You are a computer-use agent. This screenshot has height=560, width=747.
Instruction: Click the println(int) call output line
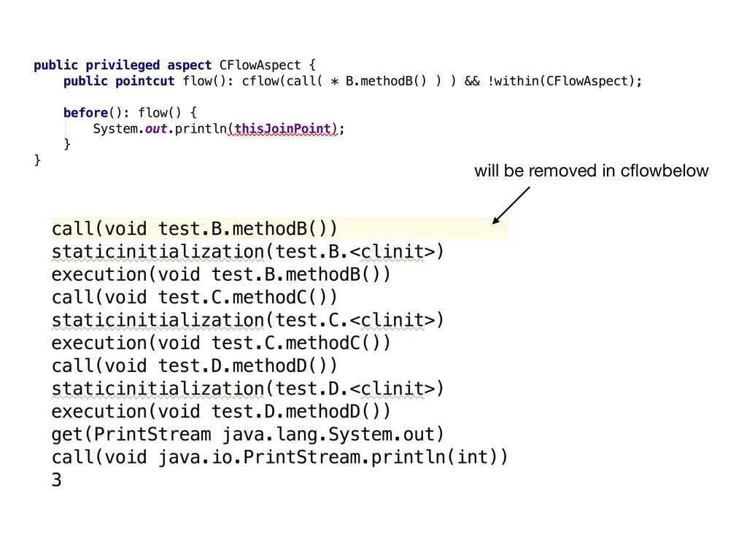pyautogui.click(x=279, y=457)
